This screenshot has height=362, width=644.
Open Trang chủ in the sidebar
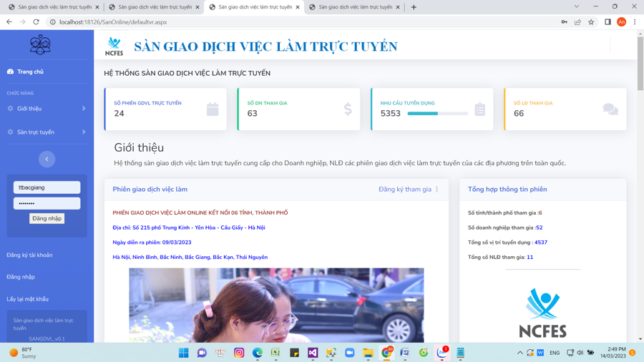point(26,72)
